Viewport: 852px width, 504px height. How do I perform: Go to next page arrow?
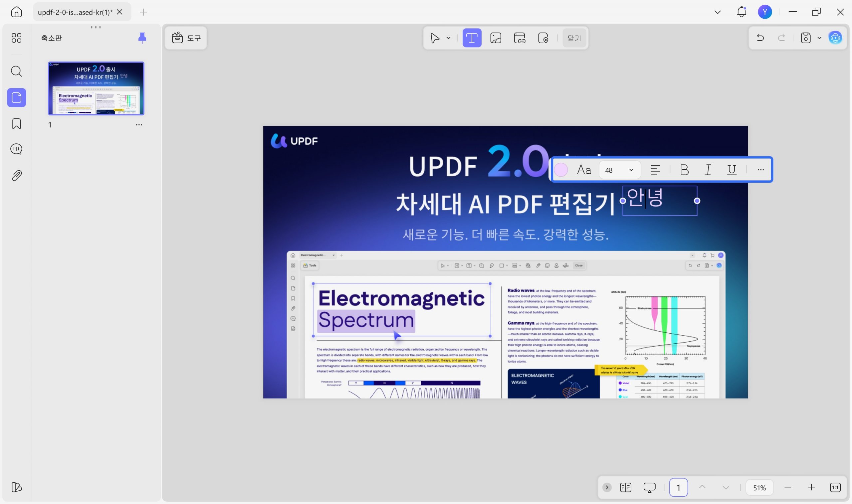[x=726, y=488]
